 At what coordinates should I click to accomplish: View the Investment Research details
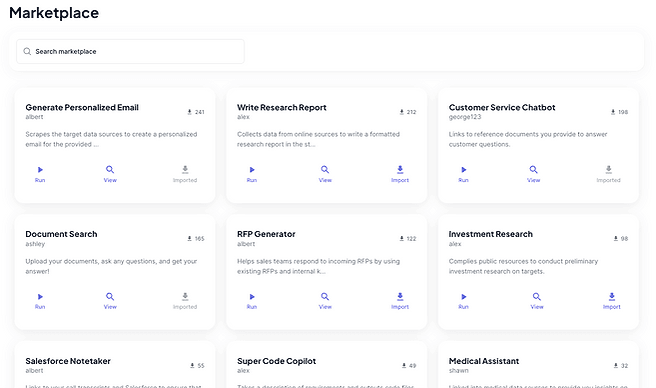pyautogui.click(x=537, y=301)
